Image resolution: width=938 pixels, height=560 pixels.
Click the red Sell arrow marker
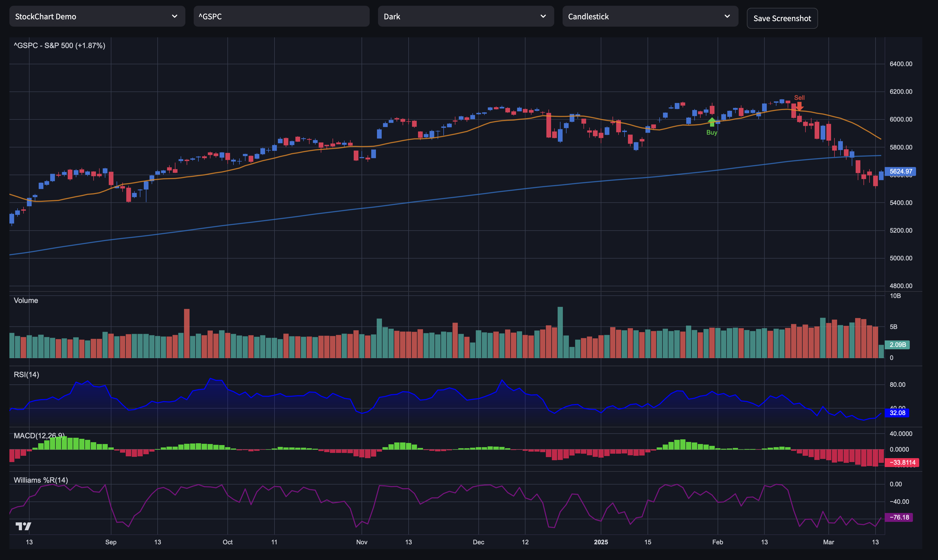point(799,106)
